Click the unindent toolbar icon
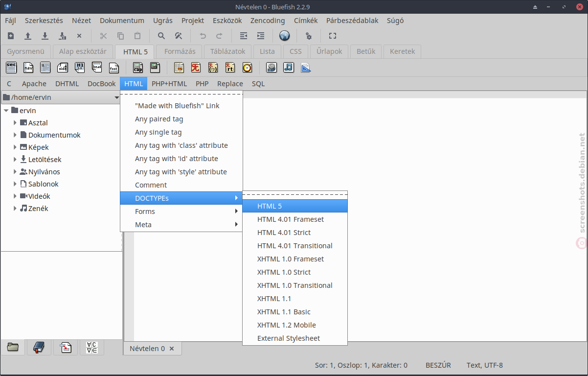This screenshot has width=588, height=376. pyautogui.click(x=244, y=36)
